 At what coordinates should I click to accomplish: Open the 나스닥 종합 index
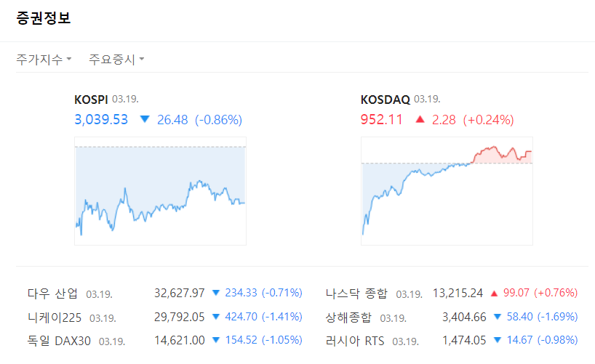(356, 293)
